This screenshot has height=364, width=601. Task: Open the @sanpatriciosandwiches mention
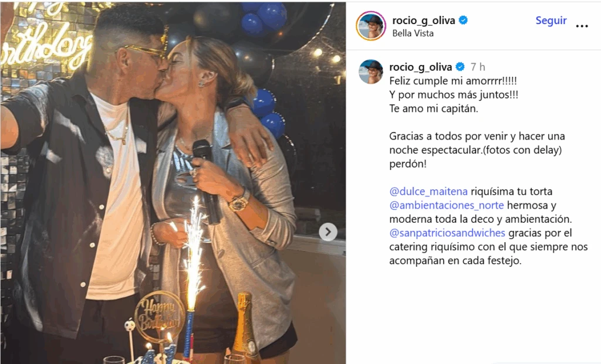click(447, 233)
